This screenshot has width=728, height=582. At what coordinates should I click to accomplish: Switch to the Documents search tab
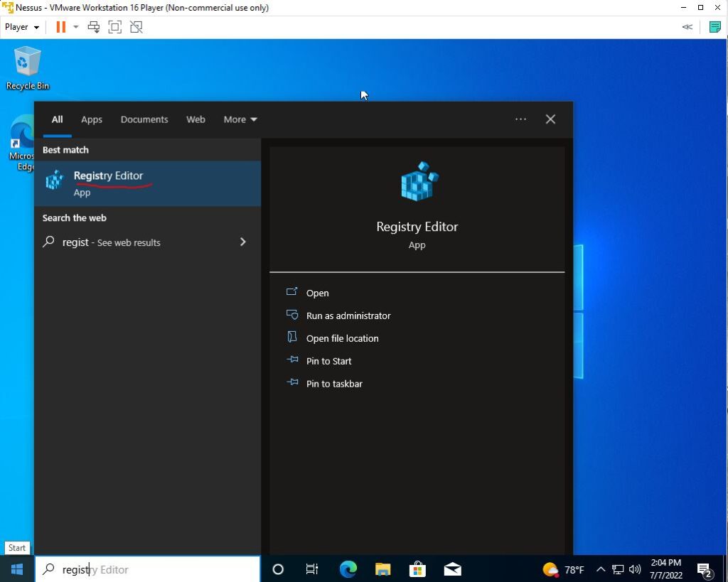pos(144,119)
